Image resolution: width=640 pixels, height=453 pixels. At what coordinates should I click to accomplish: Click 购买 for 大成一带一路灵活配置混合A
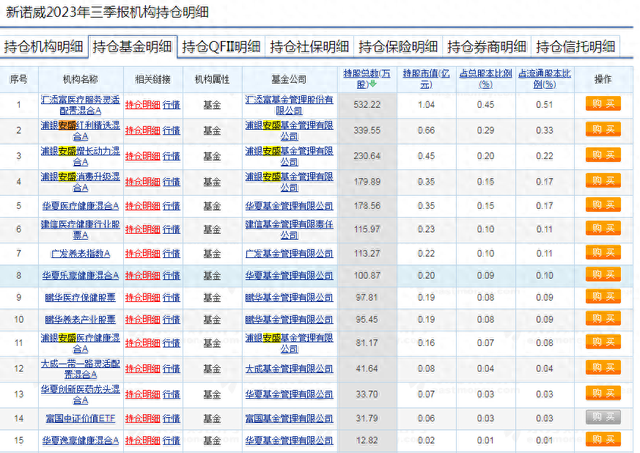pos(603,368)
